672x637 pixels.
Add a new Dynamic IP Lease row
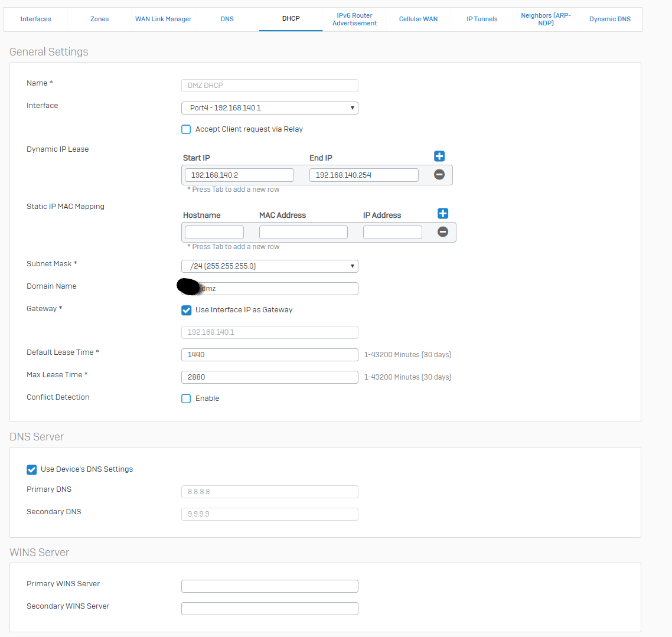pyautogui.click(x=439, y=156)
